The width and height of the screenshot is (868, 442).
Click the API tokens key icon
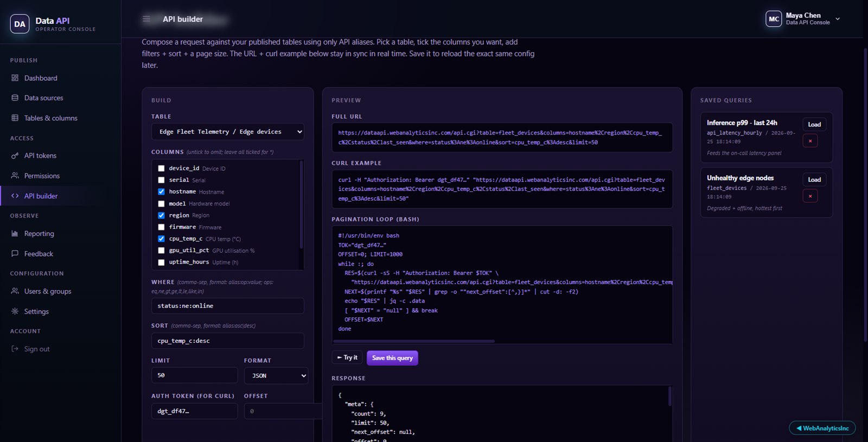click(x=15, y=156)
